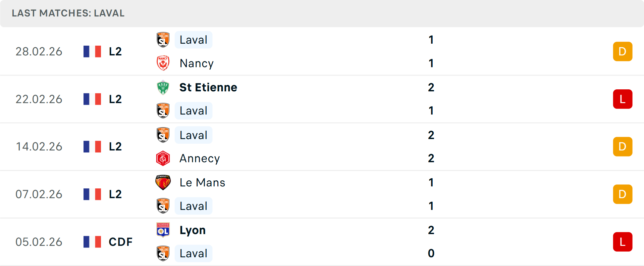Click the Le Mans club crest
Screen dimensions: 644x266
[x=163, y=182]
